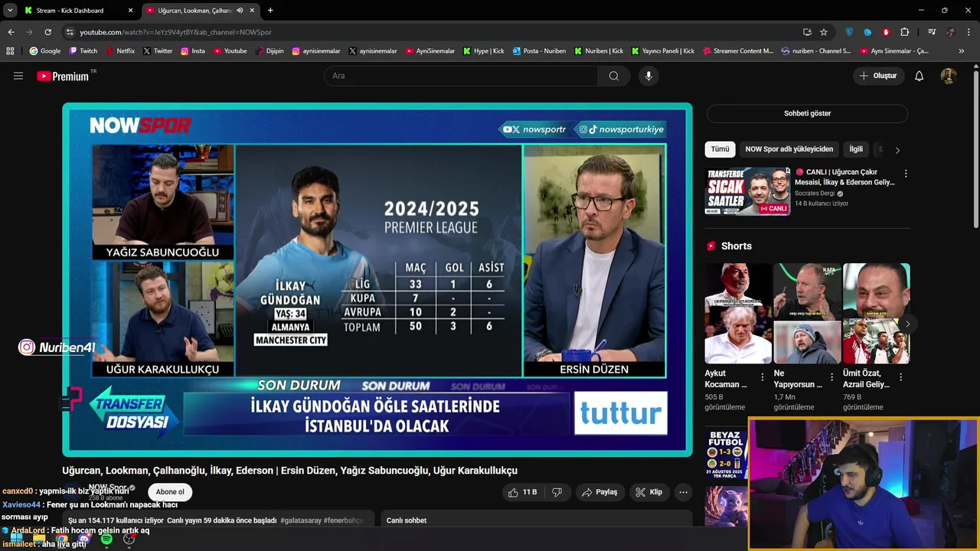Image resolution: width=980 pixels, height=551 pixels.
Task: Click the page vertical scrollbar
Action: [975, 149]
